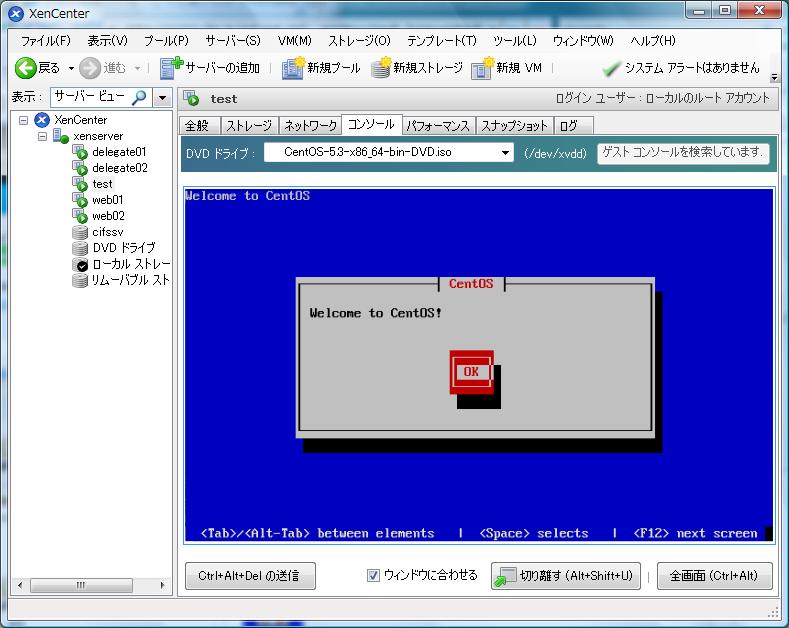Click the green system alerts checkmark icon

point(611,69)
